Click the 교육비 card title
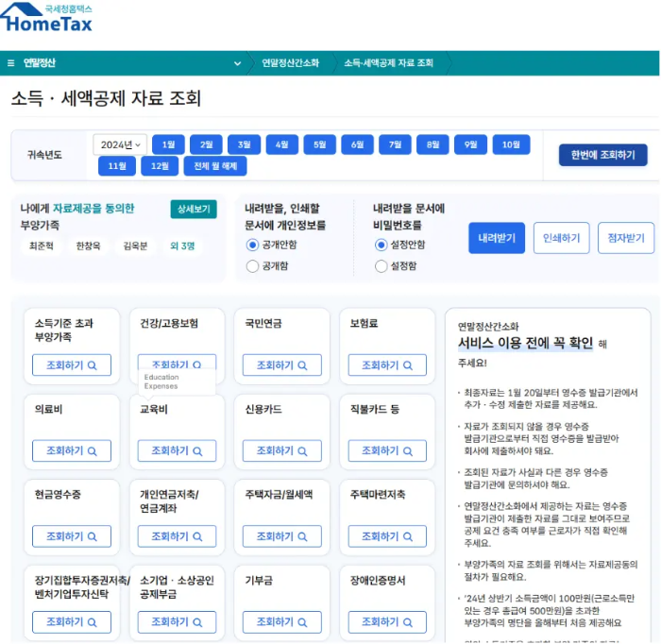This screenshot has width=661, height=644. [154, 409]
